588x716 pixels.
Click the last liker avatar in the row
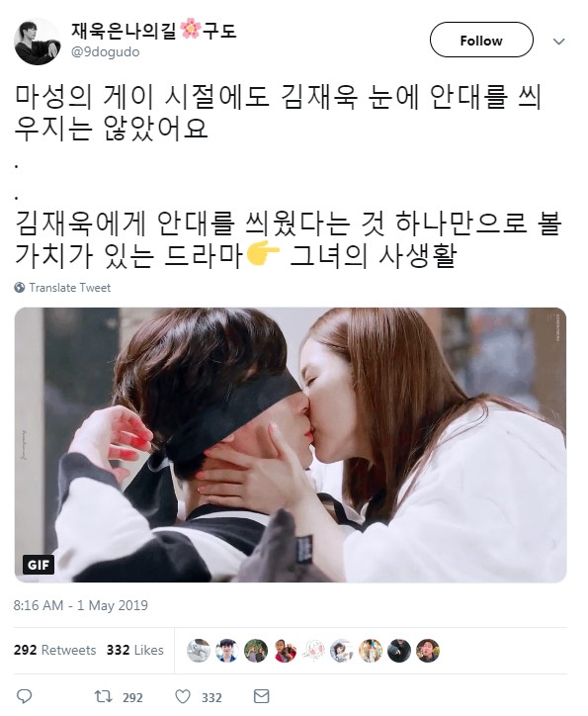click(x=428, y=651)
